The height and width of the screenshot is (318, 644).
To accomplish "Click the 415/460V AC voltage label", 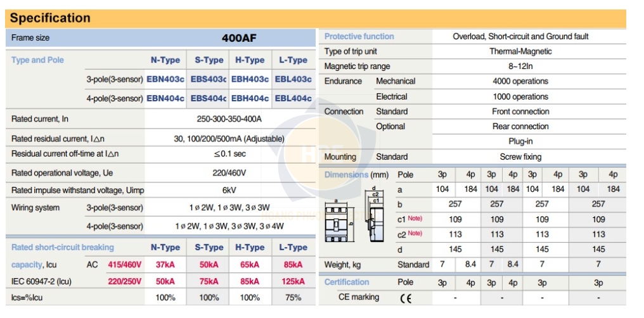I will tap(125, 265).
